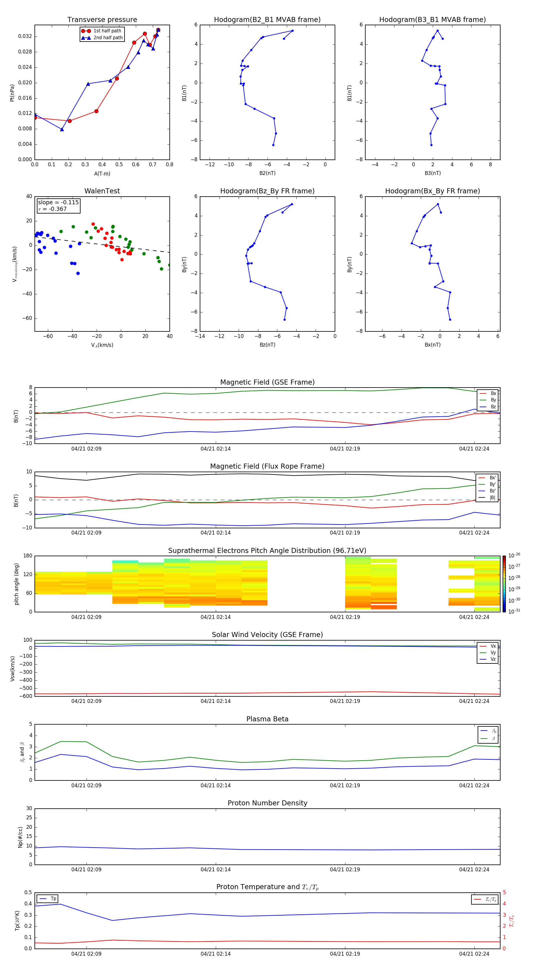535x980 pixels.
Task: Click the 'Bx' legend entry in GSE magnetic field
Action: pos(488,393)
